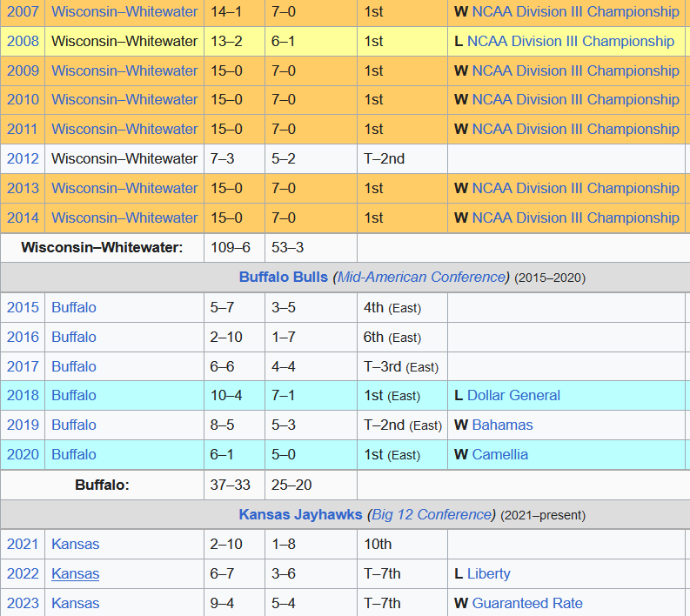The width and height of the screenshot is (690, 616).
Task: Open Buffalo team link in 2020 row
Action: [x=74, y=454]
